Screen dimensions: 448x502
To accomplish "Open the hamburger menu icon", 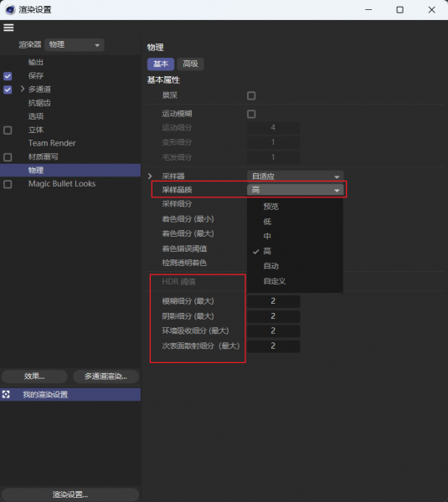I will click(x=8, y=28).
